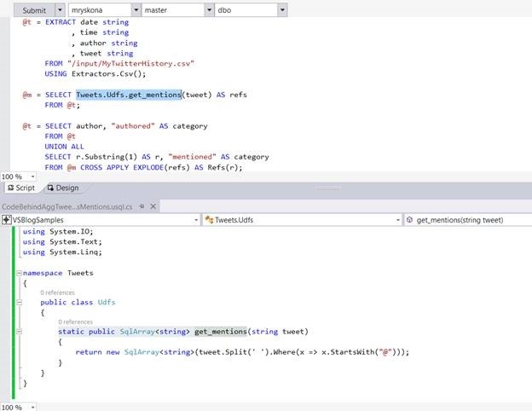Close the usql.cs file tab
The image size is (532, 411).
pos(153,206)
